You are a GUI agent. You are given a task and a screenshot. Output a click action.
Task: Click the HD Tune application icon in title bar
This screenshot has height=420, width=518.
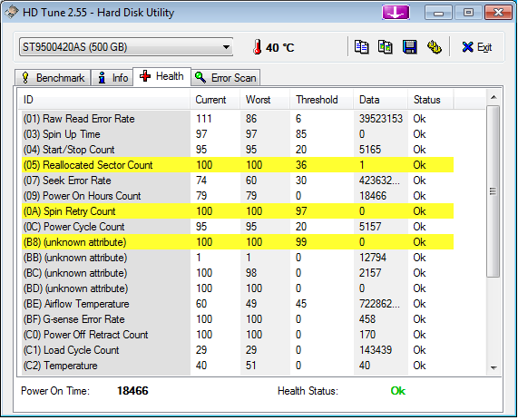[11, 13]
